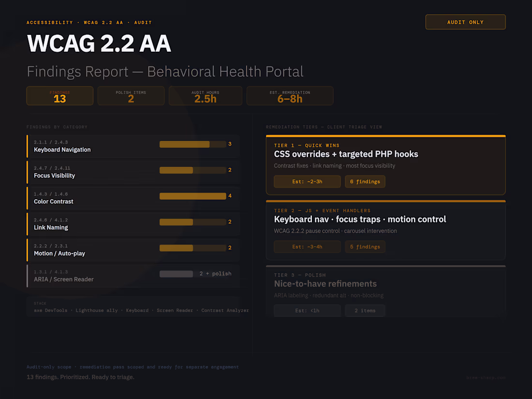Click the Audit-only scope footer note
The height and width of the screenshot is (399, 532).
coord(133,367)
